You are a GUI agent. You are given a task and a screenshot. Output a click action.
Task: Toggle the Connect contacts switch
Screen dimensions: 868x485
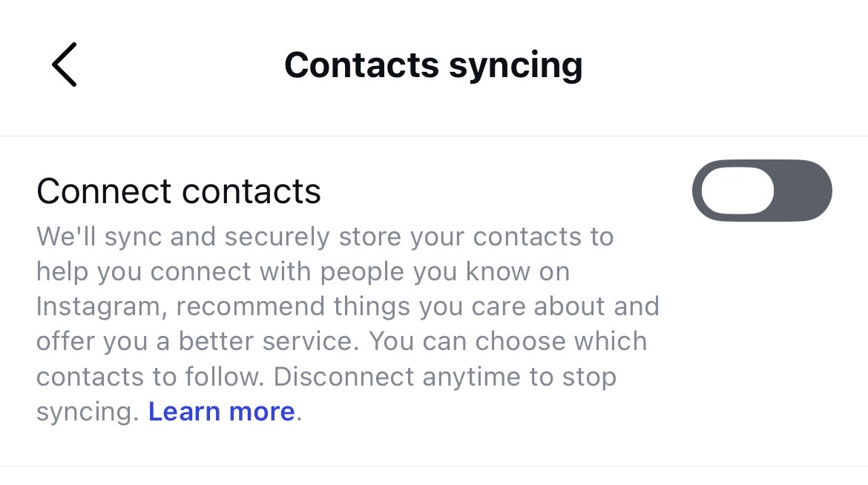(x=762, y=191)
